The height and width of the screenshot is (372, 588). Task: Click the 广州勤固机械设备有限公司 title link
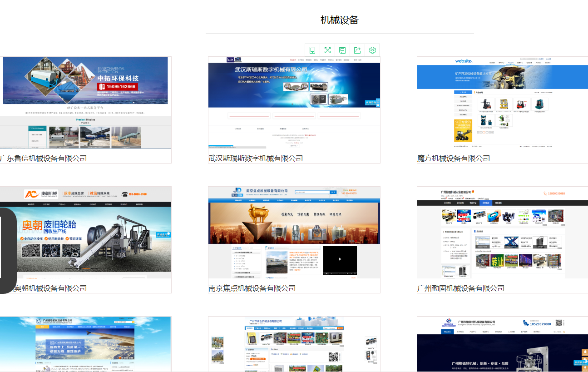[461, 288]
